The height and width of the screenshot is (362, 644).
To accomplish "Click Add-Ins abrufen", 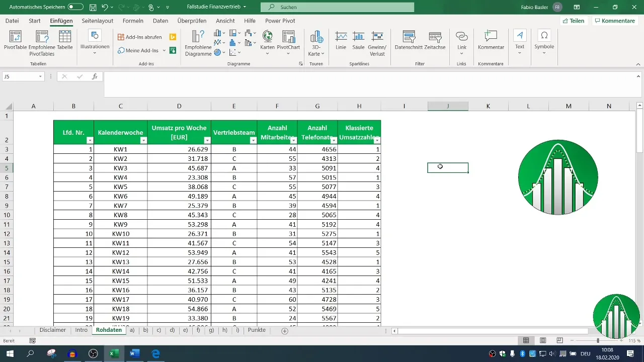I will pyautogui.click(x=140, y=37).
